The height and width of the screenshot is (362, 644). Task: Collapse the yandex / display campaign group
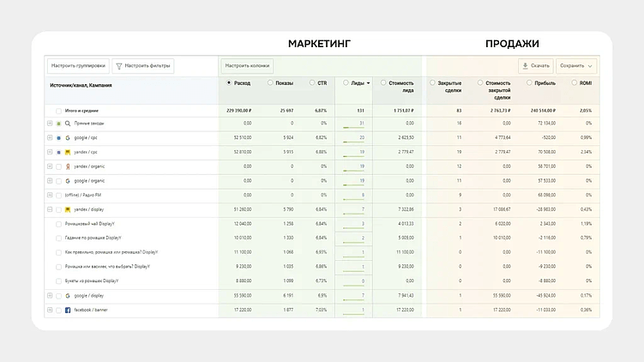(49, 209)
